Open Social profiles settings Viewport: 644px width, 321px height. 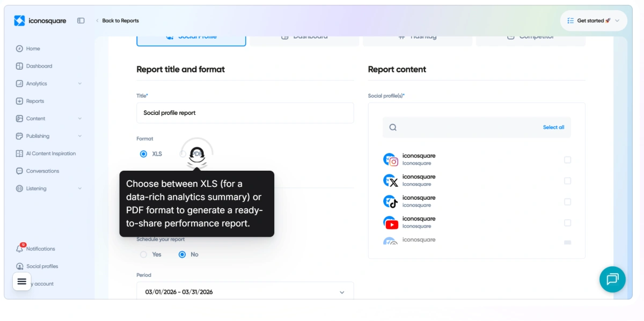[42, 266]
